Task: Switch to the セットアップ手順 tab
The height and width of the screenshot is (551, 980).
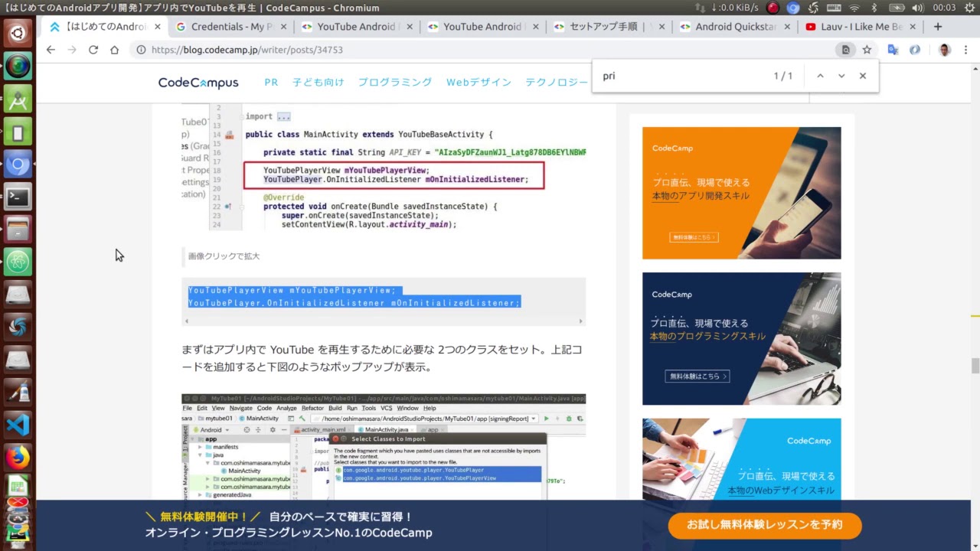Action: tap(609, 27)
